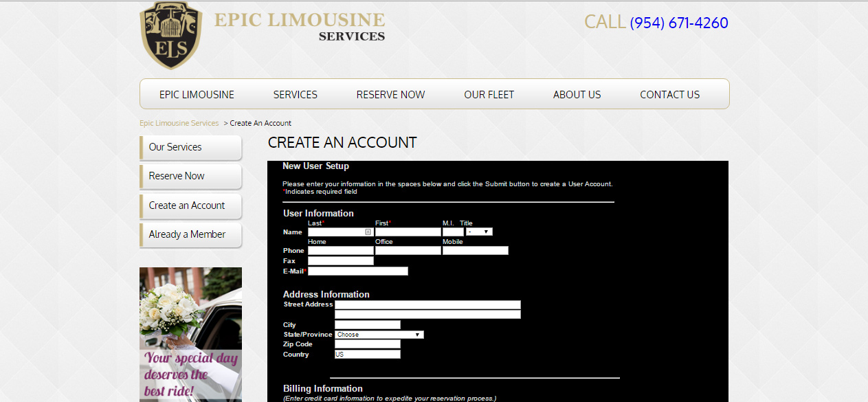Click the Our Services sidebar button
This screenshot has width=868, height=402.
coord(191,147)
